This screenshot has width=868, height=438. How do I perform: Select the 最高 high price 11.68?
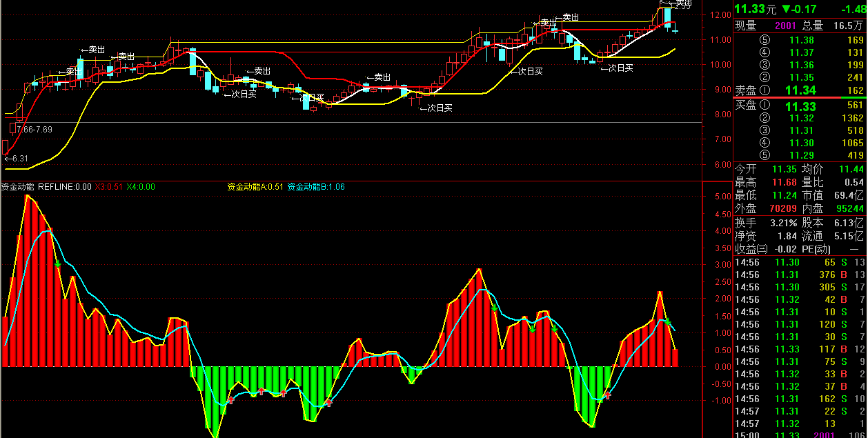(x=785, y=182)
